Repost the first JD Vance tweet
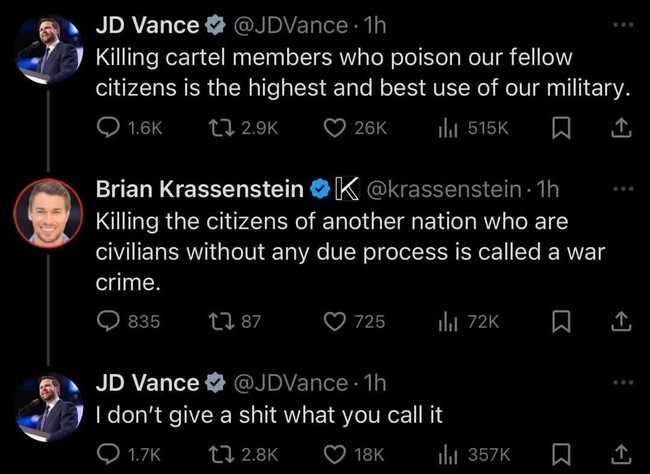This screenshot has width=650, height=474. tap(243, 128)
